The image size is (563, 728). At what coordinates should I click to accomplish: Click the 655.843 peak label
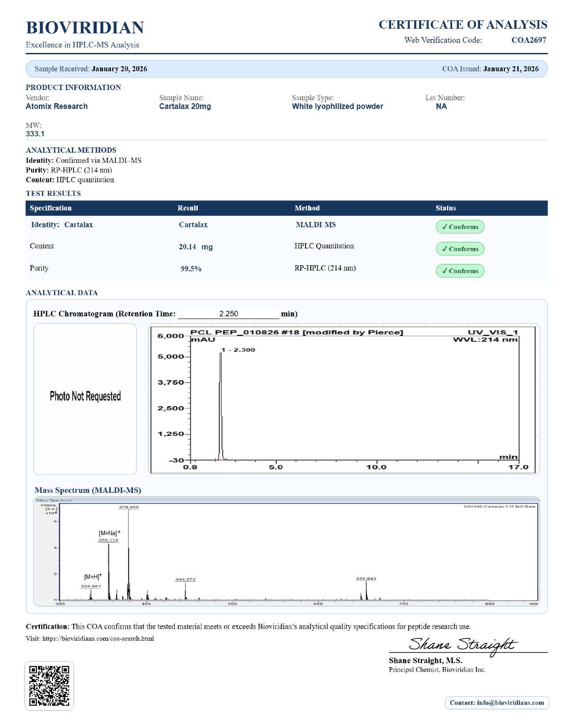366,579
